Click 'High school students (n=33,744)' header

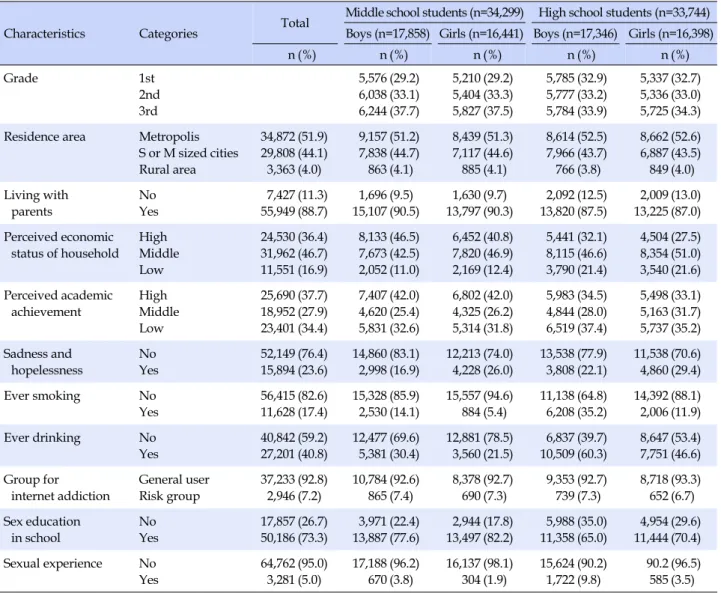click(x=624, y=12)
